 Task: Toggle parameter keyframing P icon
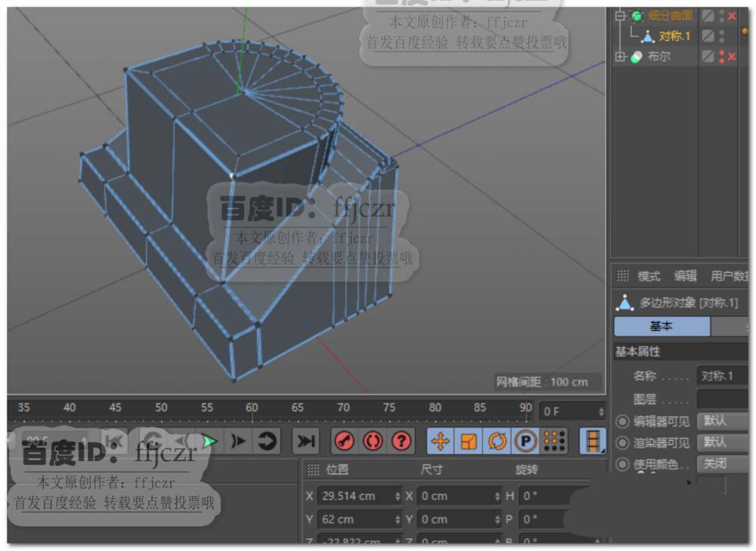525,441
